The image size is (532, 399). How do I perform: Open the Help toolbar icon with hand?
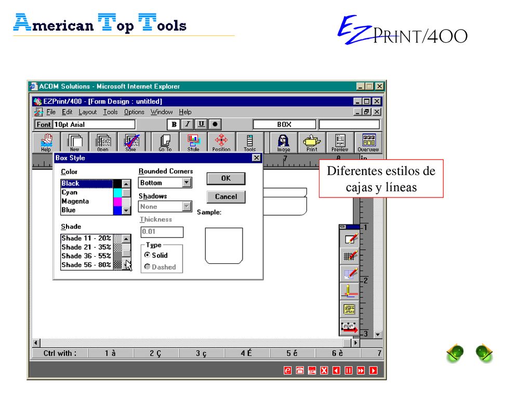(x=46, y=142)
